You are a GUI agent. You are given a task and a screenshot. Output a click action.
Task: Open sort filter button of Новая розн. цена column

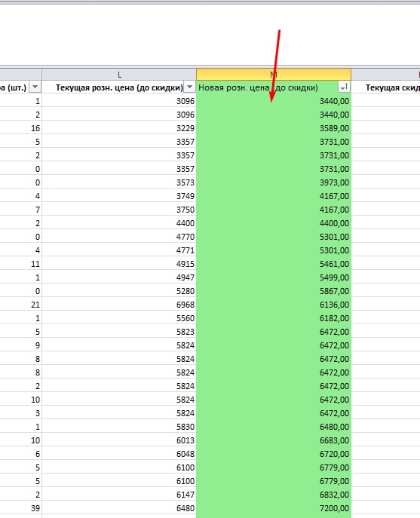(344, 87)
